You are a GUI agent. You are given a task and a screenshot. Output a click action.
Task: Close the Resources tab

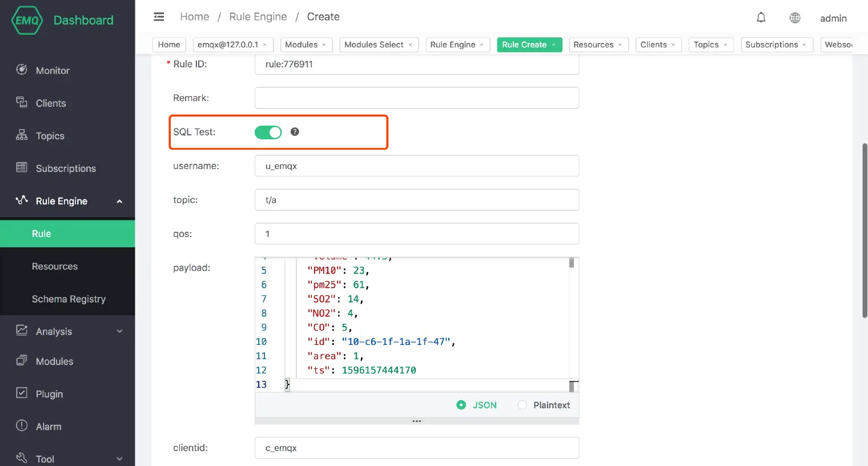[620, 45]
